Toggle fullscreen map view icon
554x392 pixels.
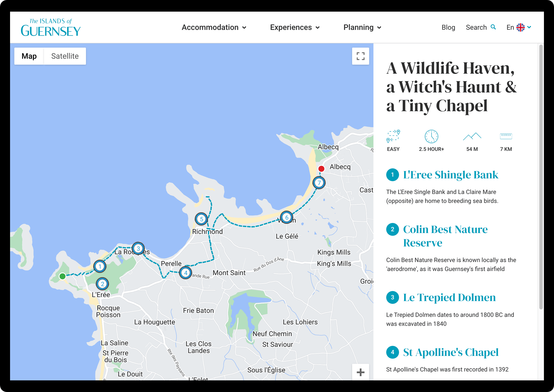(x=360, y=56)
